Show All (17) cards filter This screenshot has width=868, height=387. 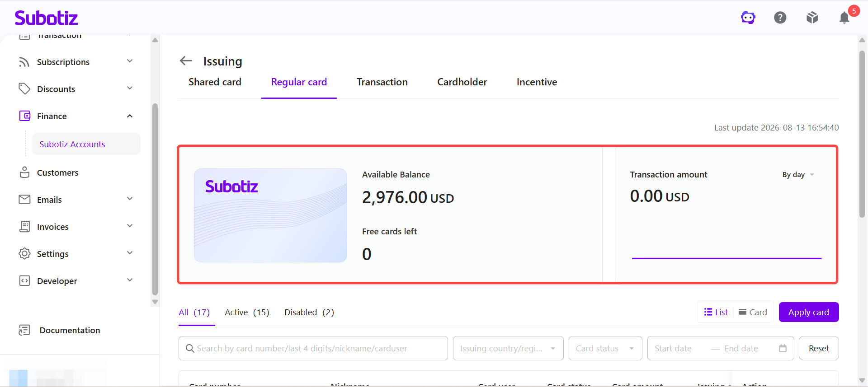click(194, 312)
